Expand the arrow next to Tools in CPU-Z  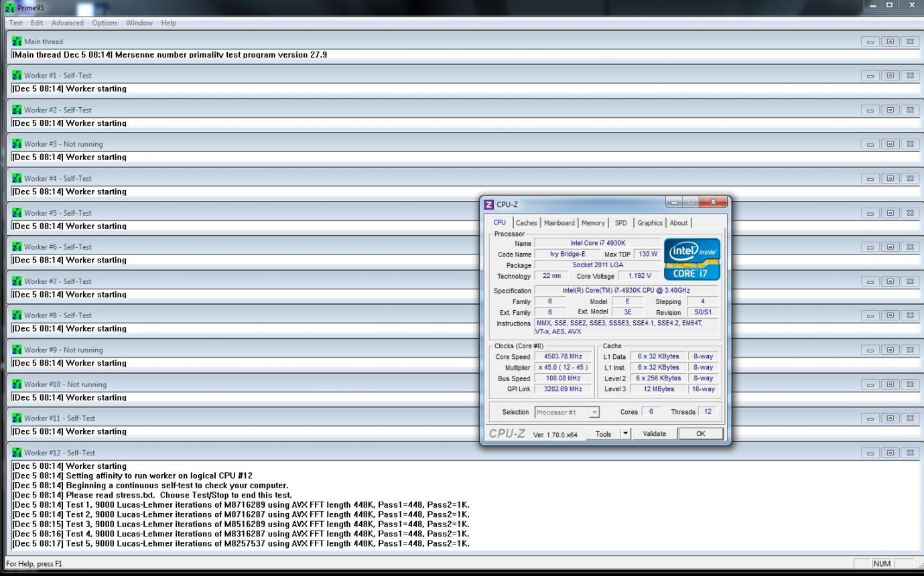click(x=626, y=434)
